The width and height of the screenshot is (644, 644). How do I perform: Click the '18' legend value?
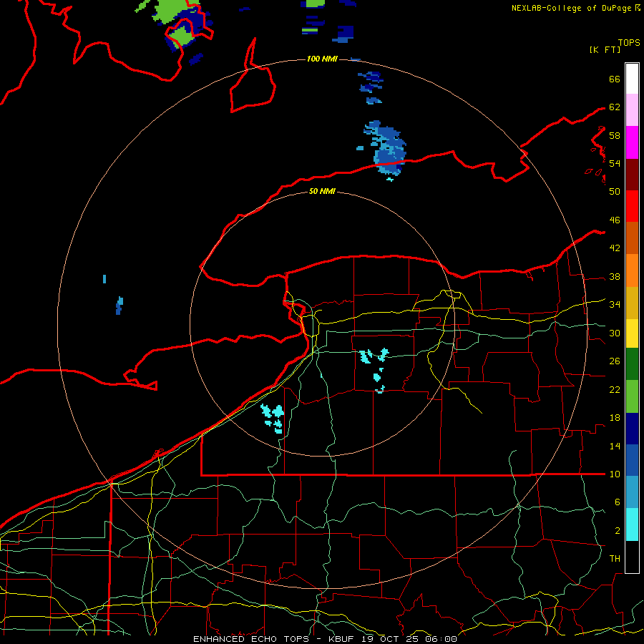(615, 418)
